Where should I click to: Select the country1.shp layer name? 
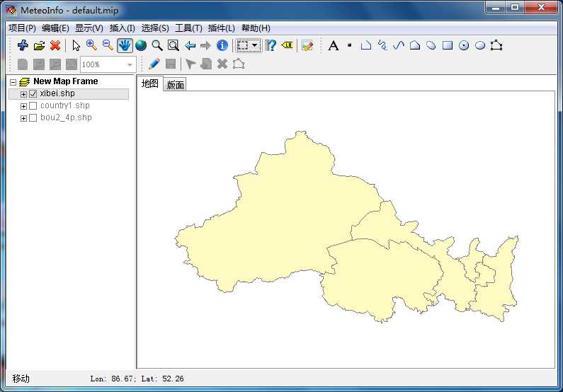64,106
